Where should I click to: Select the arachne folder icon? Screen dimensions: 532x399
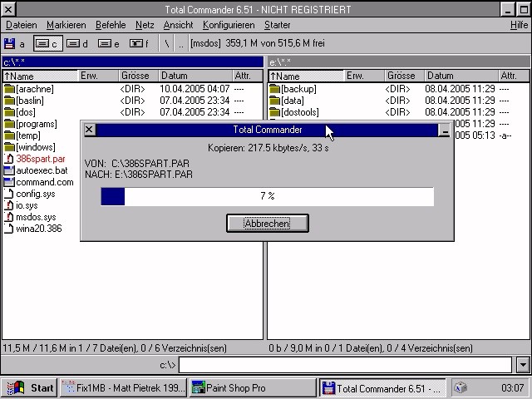(9, 89)
